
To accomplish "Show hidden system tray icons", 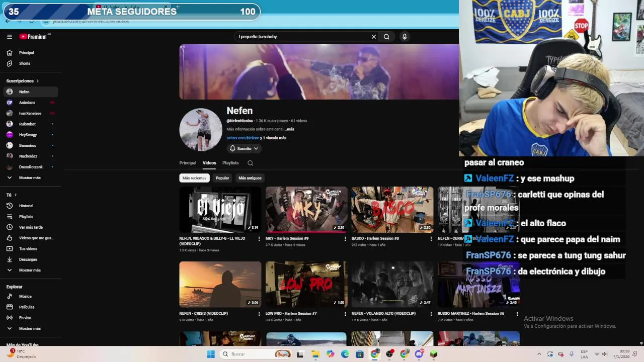I will (x=539, y=354).
